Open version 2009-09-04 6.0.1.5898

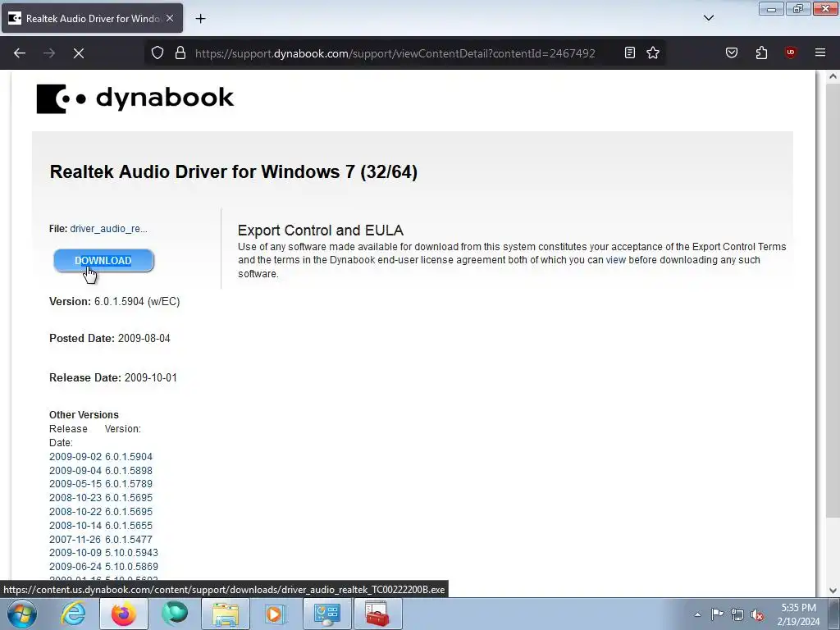click(x=101, y=471)
